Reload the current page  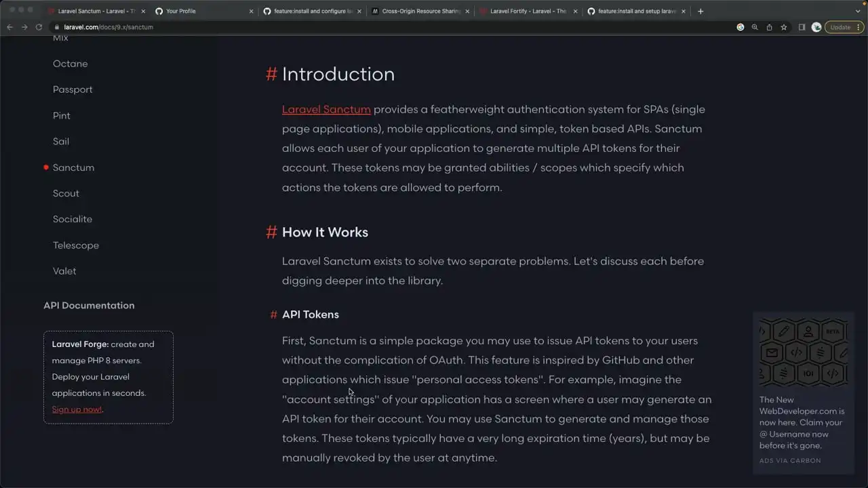click(39, 27)
